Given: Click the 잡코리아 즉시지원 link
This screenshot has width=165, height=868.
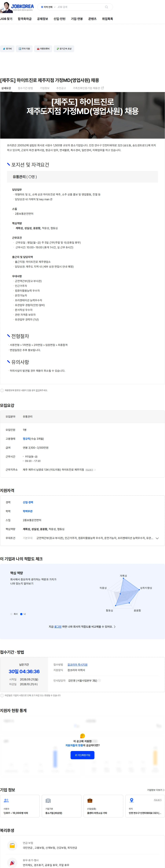Looking at the screenshot, I should (77, 664).
